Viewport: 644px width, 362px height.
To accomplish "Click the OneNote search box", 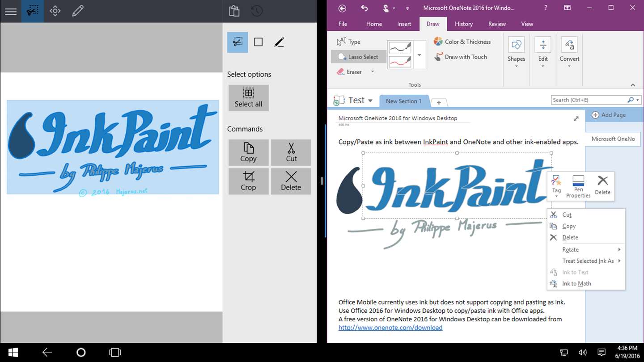I will (596, 100).
